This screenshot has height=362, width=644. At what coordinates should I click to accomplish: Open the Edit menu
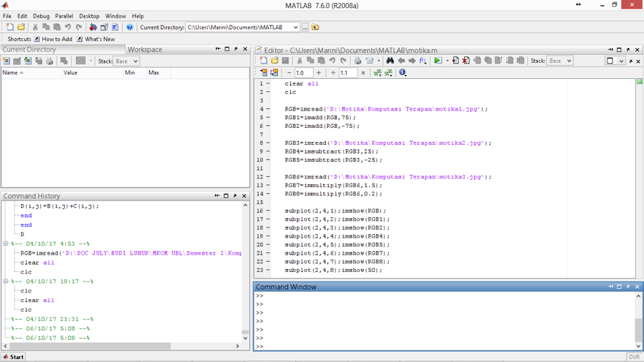tap(22, 16)
